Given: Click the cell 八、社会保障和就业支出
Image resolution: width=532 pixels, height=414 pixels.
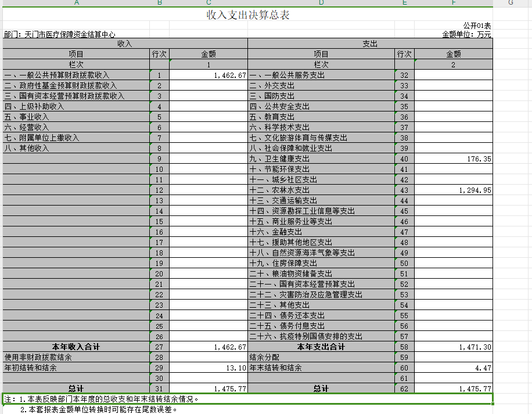Looking at the screenshot, I should (321, 148).
